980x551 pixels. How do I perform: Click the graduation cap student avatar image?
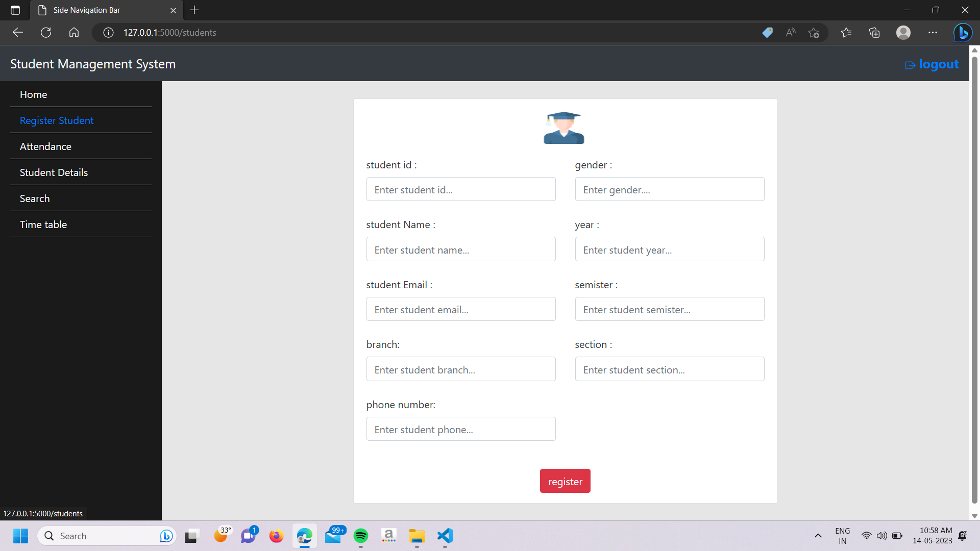pyautogui.click(x=563, y=128)
